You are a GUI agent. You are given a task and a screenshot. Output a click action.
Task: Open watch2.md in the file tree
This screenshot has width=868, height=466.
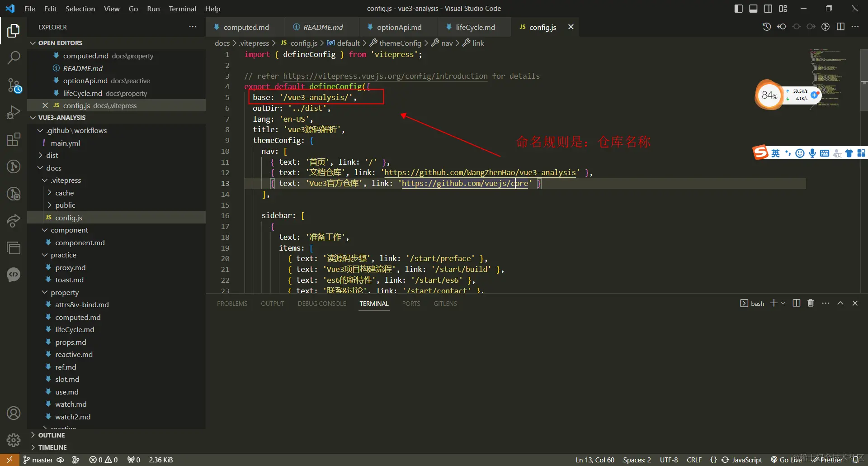(x=73, y=417)
